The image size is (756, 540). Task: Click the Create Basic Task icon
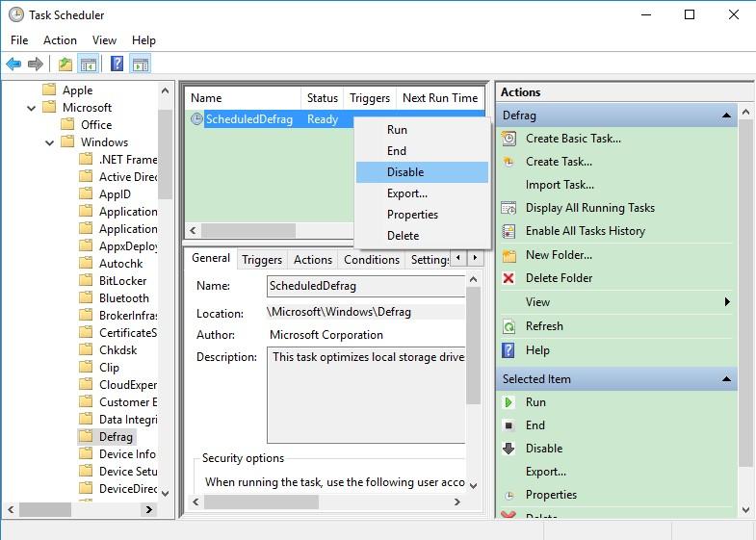coord(508,139)
